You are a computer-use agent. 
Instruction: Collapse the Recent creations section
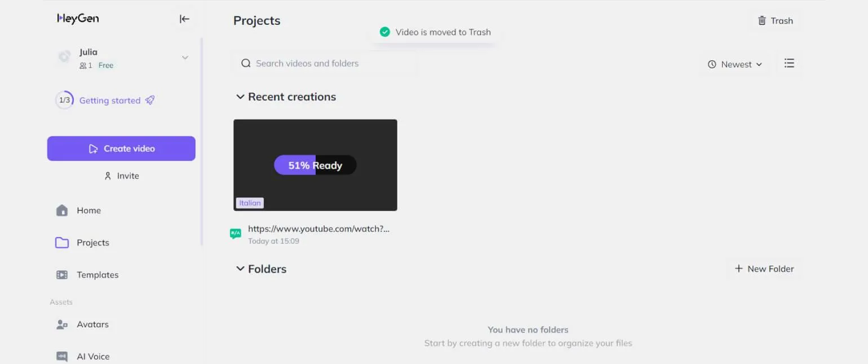pyautogui.click(x=241, y=97)
